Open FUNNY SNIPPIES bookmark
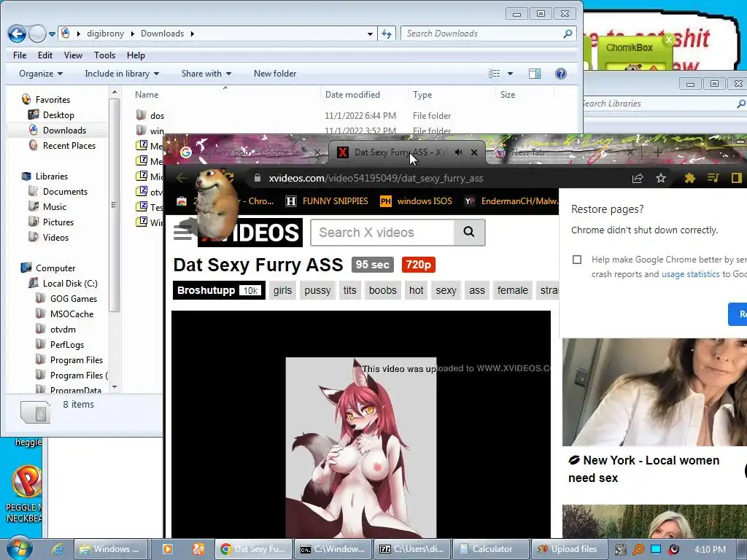The height and width of the screenshot is (560, 747). (x=327, y=201)
